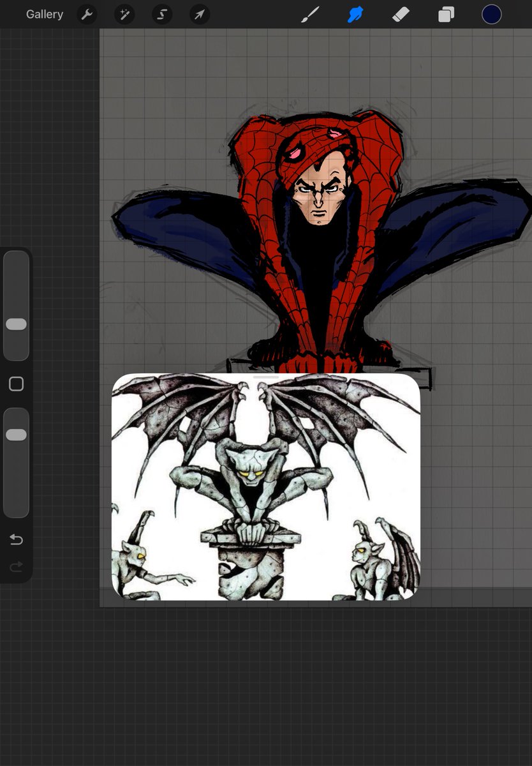Open the Adjustments magic wand menu
The height and width of the screenshot is (766, 532).
[124, 14]
